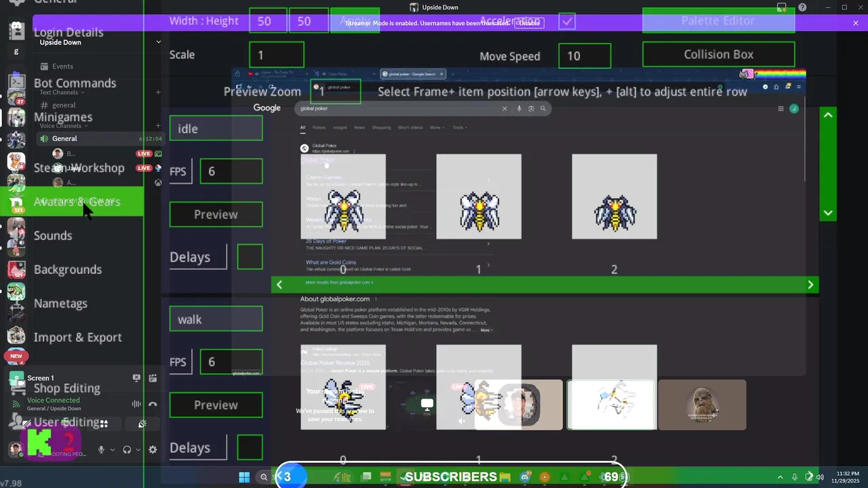Open Nametags in the editor sidebar

pos(60,303)
